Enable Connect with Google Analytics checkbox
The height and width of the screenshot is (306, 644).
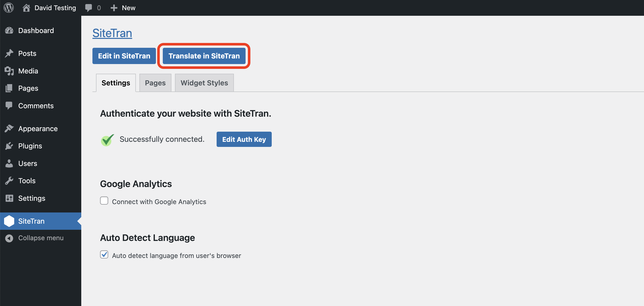[x=104, y=201]
